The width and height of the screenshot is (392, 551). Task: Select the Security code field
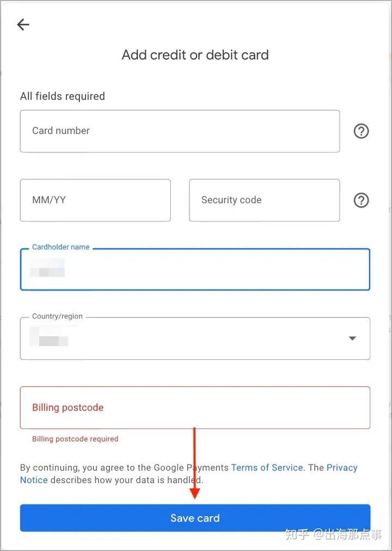click(x=265, y=200)
